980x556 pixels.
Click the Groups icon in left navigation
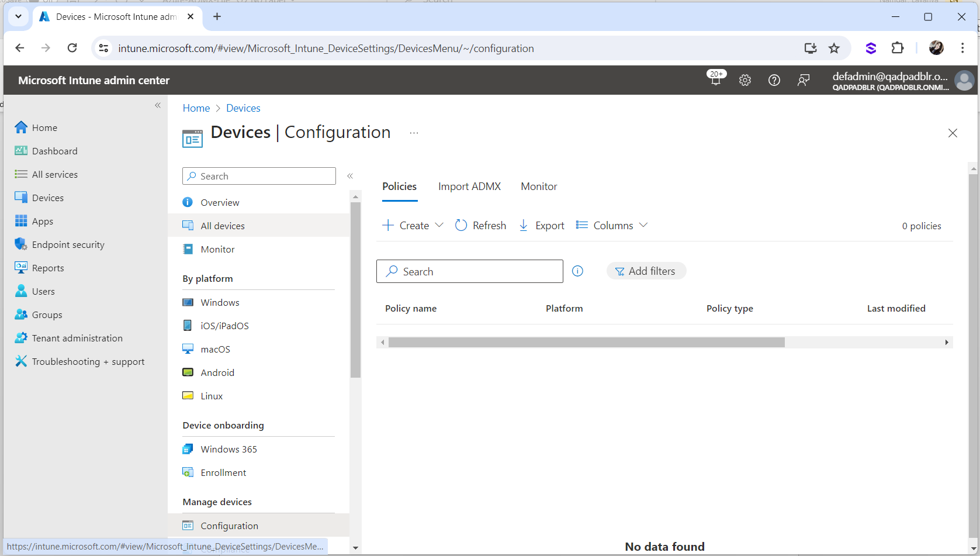(x=21, y=315)
